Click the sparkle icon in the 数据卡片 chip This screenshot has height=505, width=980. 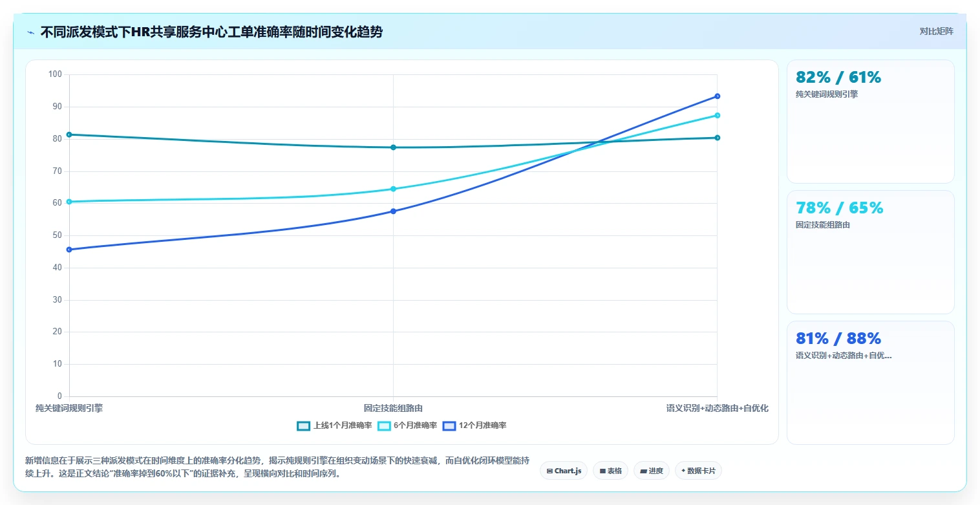click(x=683, y=471)
